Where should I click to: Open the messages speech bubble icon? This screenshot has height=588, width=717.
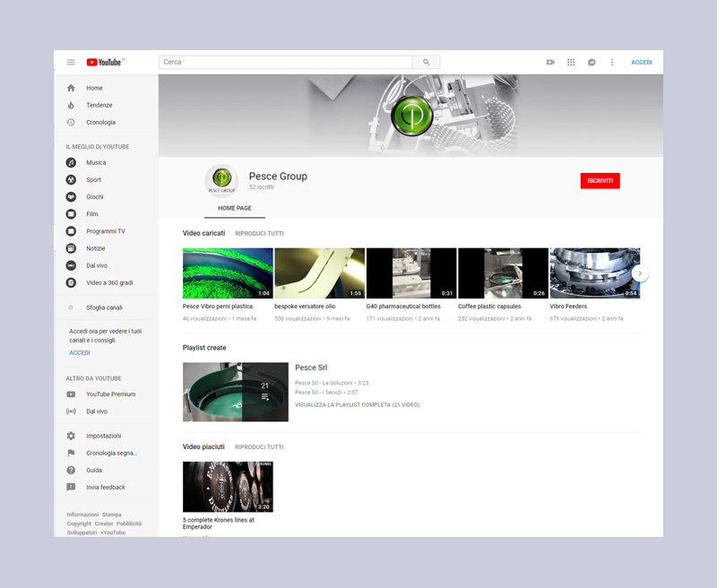pyautogui.click(x=592, y=62)
